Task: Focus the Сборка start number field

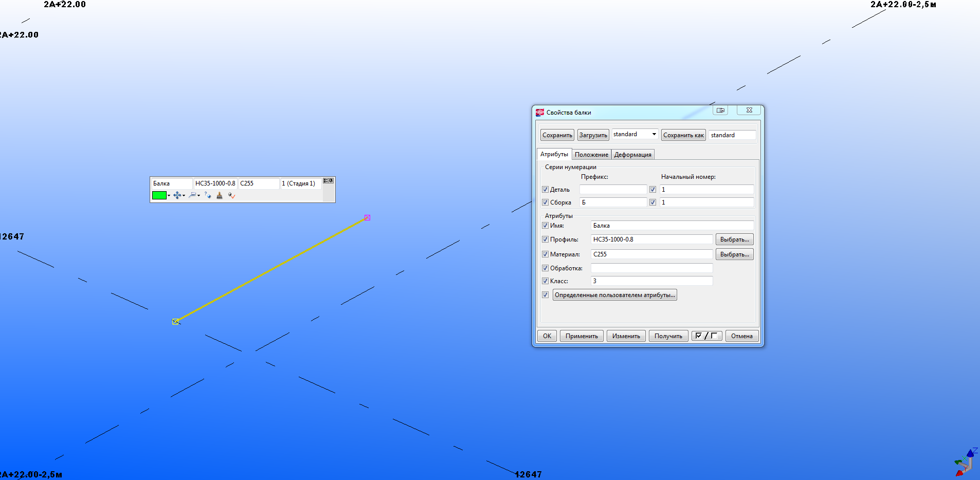Action: point(707,202)
